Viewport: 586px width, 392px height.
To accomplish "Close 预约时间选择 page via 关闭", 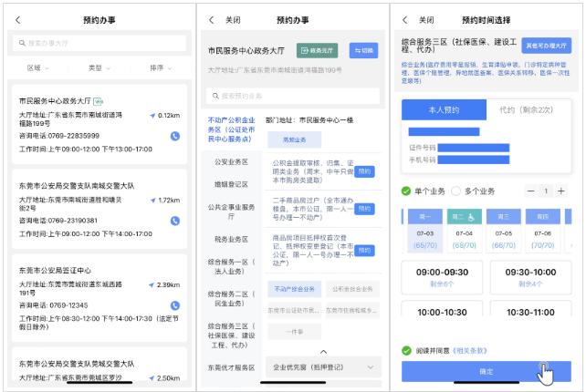I will click(x=426, y=20).
